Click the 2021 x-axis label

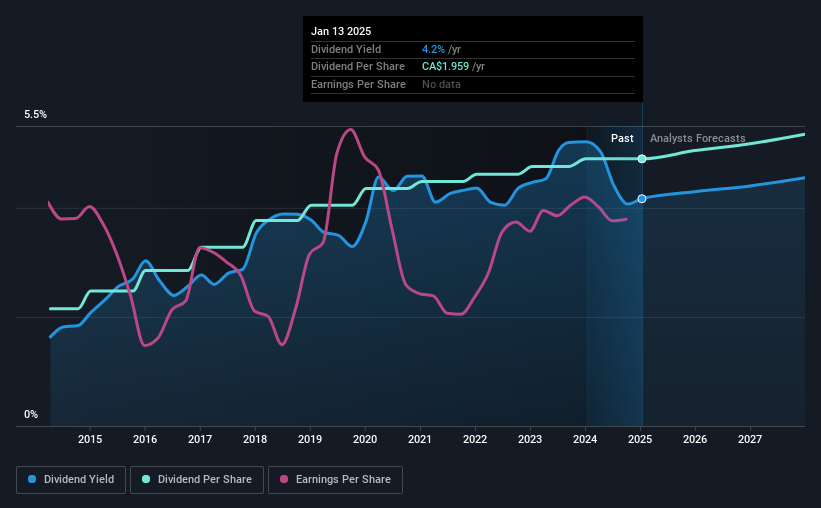click(x=420, y=439)
